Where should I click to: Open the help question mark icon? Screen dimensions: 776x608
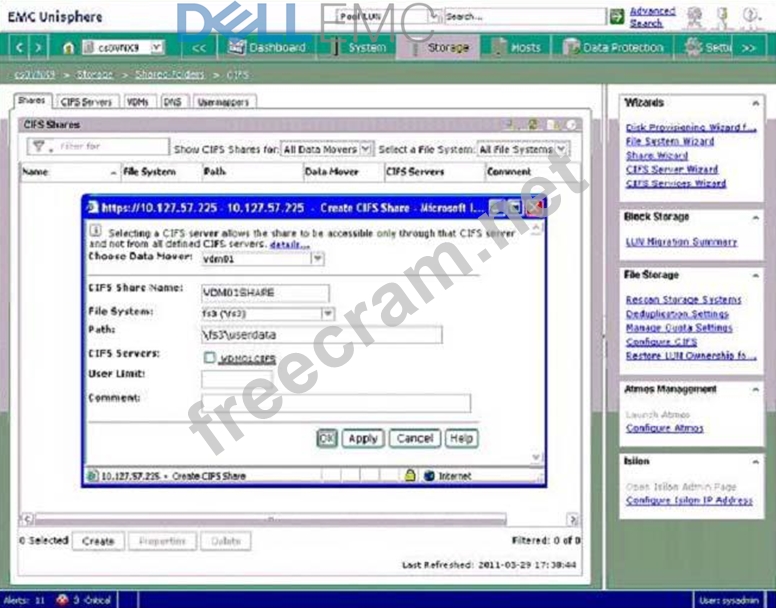(750, 17)
